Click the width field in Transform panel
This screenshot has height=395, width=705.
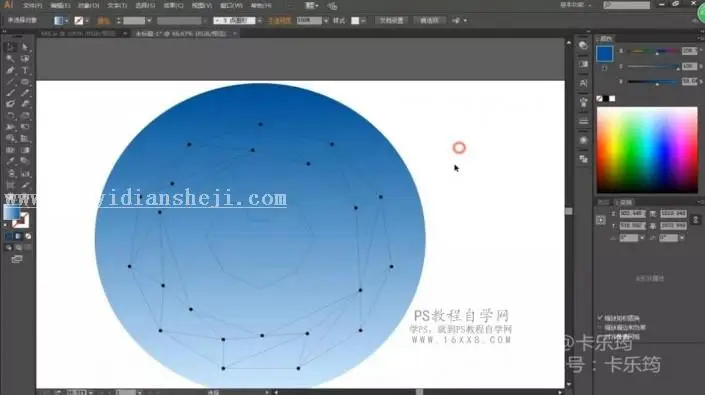click(673, 214)
